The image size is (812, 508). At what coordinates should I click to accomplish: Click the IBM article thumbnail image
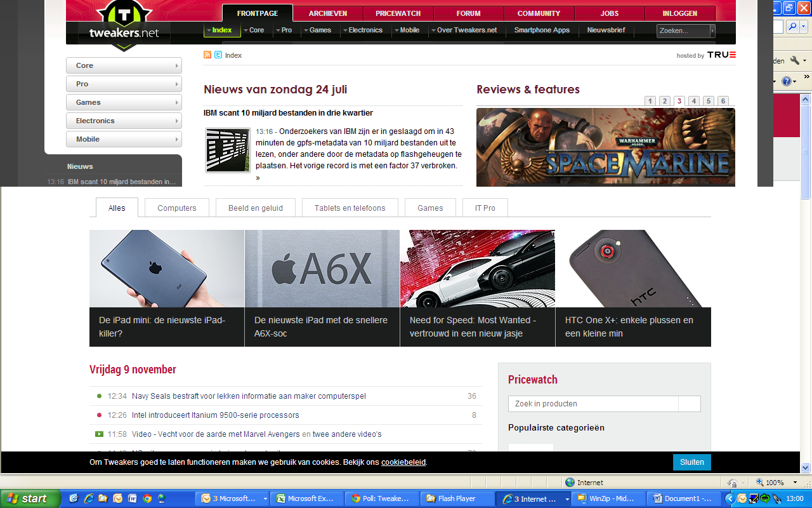[228, 150]
